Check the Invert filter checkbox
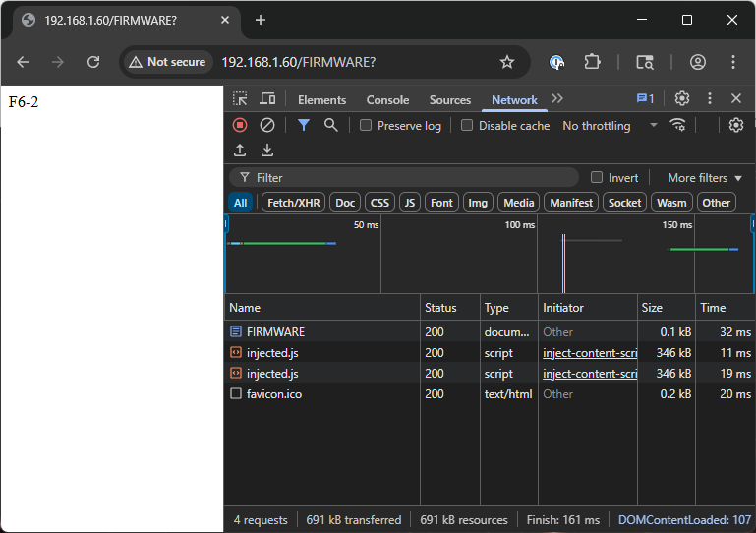756x533 pixels. 597,177
